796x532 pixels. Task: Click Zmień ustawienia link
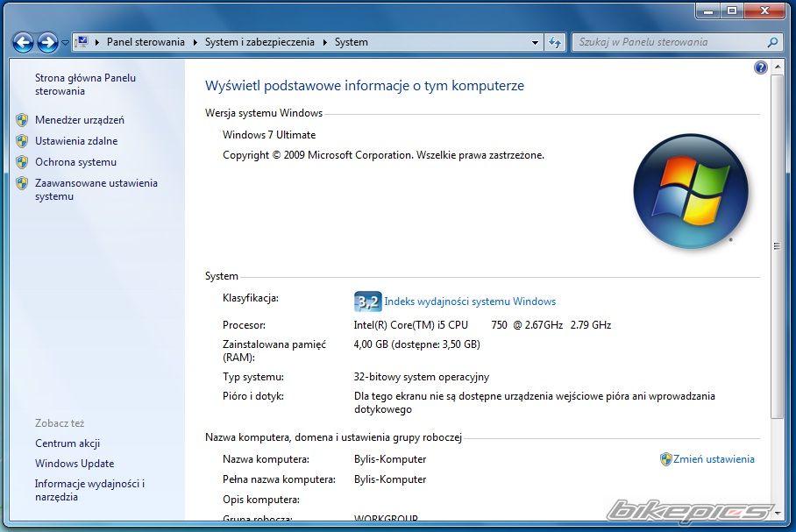click(x=714, y=459)
